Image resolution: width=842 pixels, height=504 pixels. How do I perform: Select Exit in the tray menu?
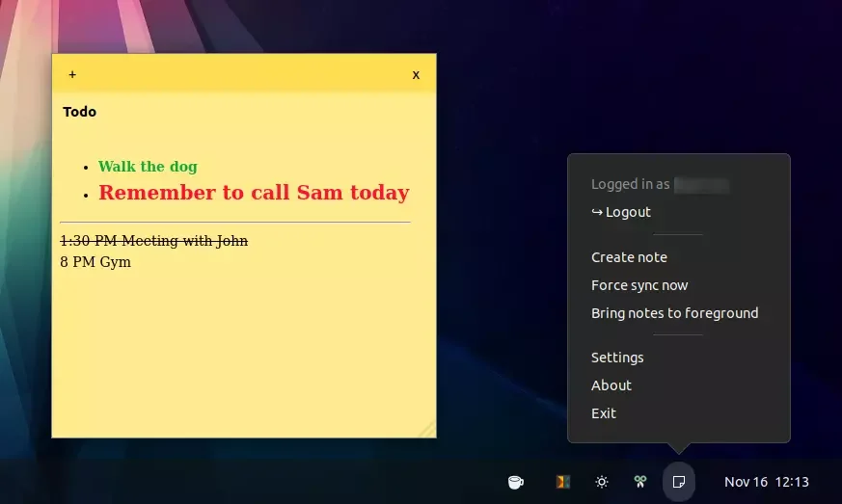click(604, 413)
